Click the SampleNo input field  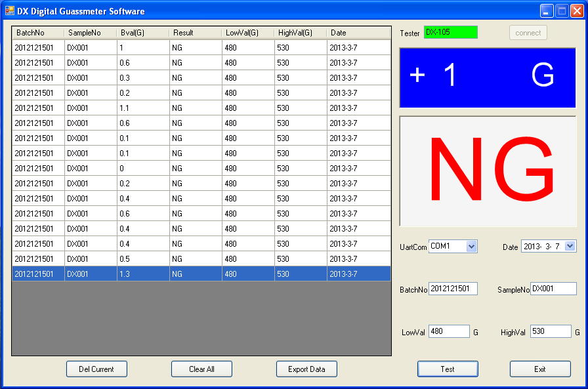point(553,289)
